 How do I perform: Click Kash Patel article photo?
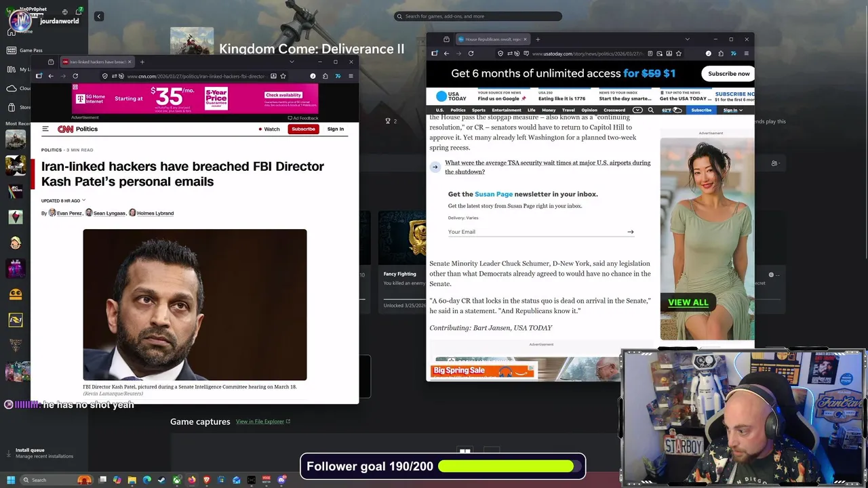coord(195,304)
